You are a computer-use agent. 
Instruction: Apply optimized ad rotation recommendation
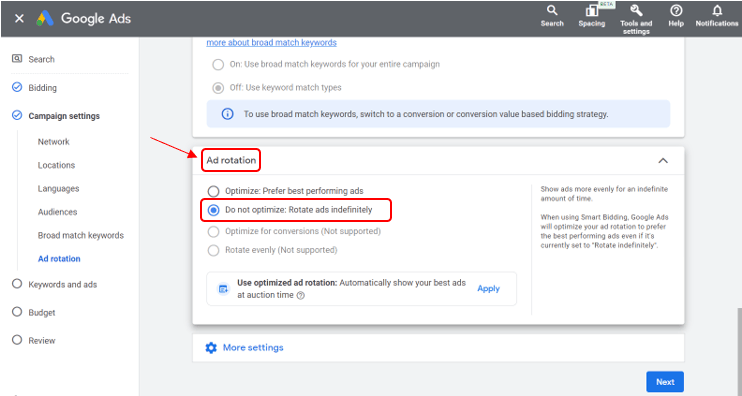488,289
